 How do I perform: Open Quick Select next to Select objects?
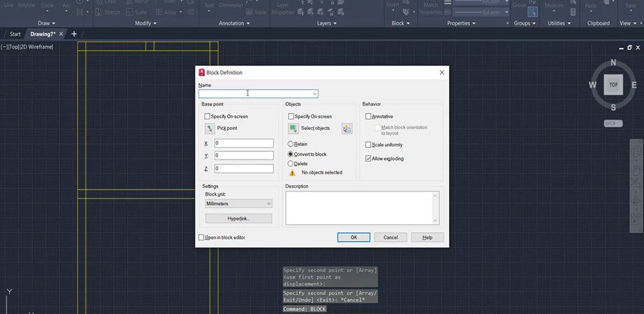pyautogui.click(x=347, y=129)
